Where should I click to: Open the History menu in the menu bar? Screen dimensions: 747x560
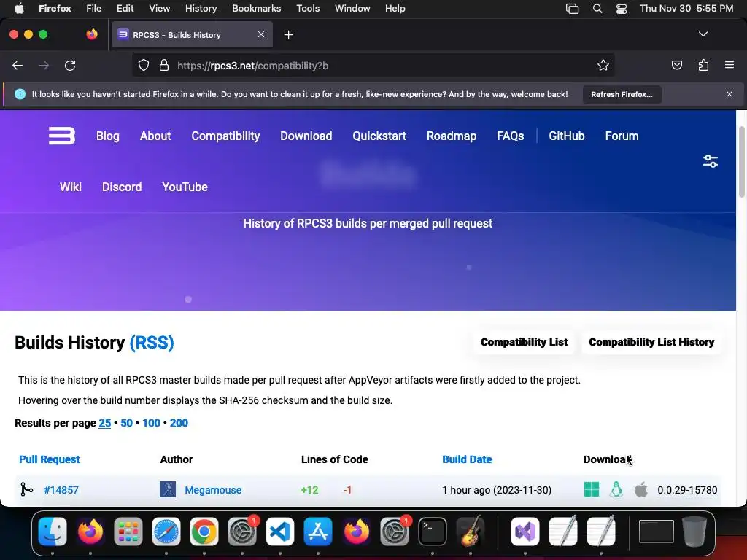[201, 9]
